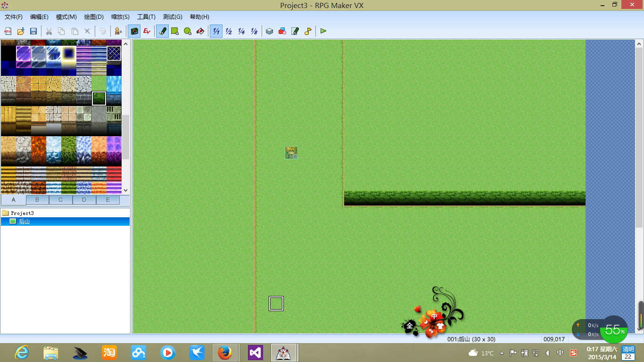Image resolution: width=644 pixels, height=362 pixels.
Task: Set map zoom to 1/2 scale
Action: [229, 31]
